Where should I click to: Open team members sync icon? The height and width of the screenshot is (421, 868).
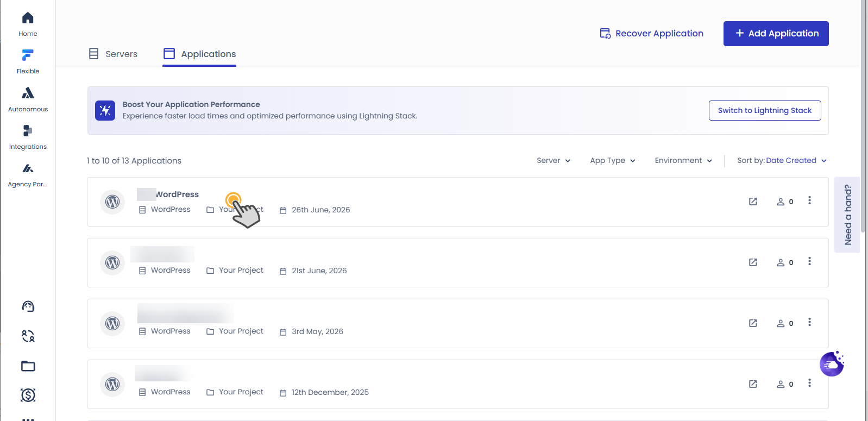pyautogui.click(x=28, y=336)
